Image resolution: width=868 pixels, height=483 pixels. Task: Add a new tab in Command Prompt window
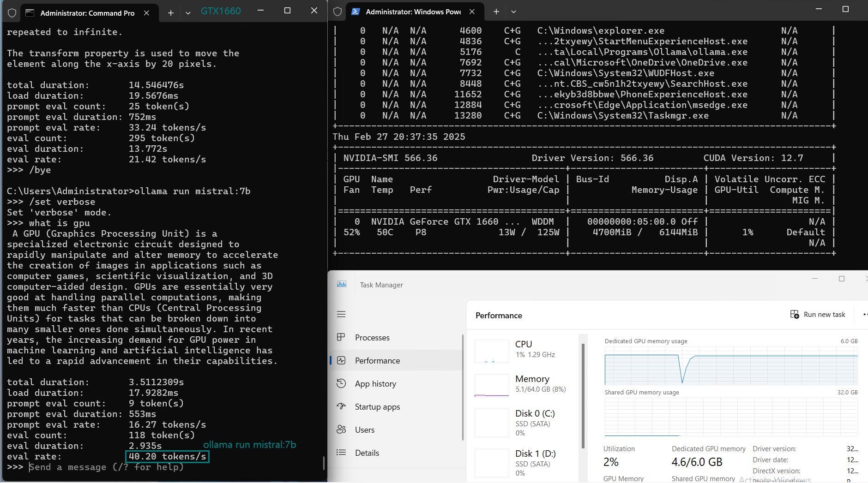click(170, 13)
